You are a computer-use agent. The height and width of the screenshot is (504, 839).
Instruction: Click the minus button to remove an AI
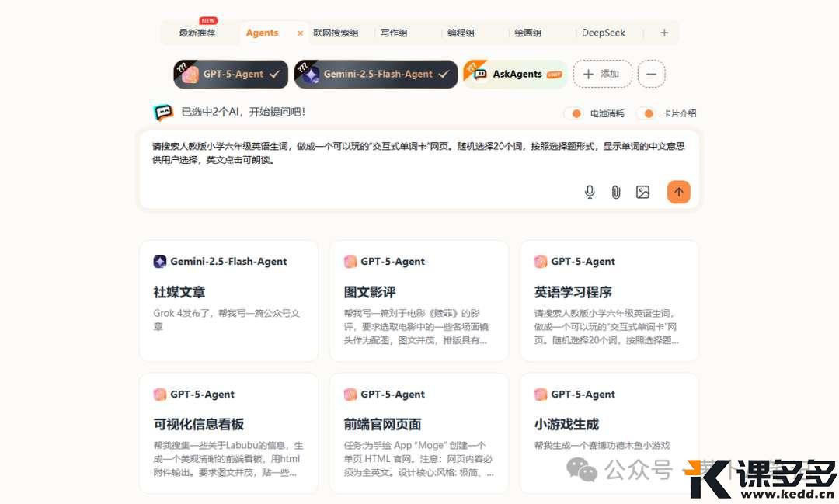coord(651,74)
